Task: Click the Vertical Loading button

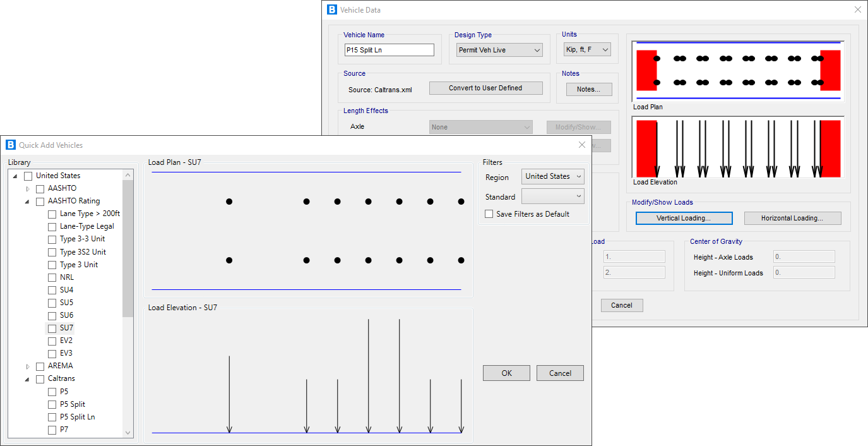Action: pyautogui.click(x=684, y=218)
